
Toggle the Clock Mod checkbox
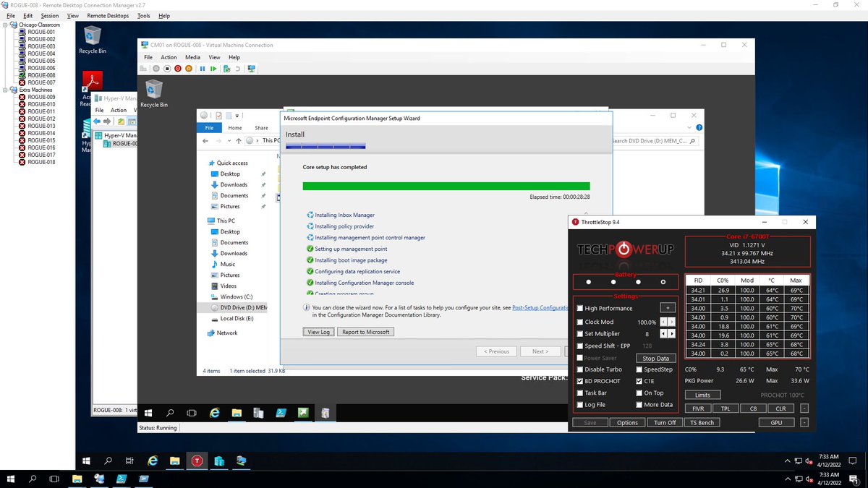(x=580, y=322)
